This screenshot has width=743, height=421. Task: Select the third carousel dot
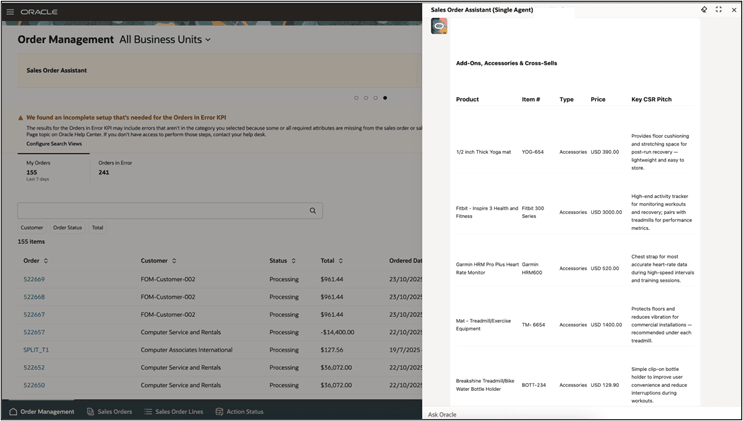[x=375, y=98]
